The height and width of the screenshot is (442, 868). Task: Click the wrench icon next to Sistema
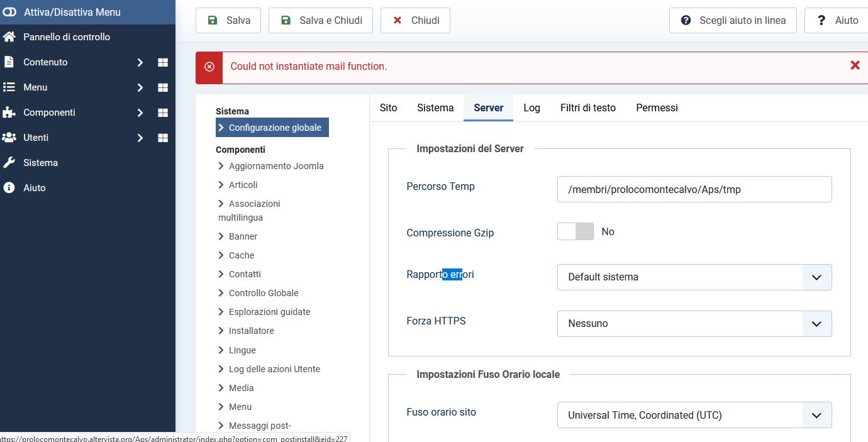9,163
